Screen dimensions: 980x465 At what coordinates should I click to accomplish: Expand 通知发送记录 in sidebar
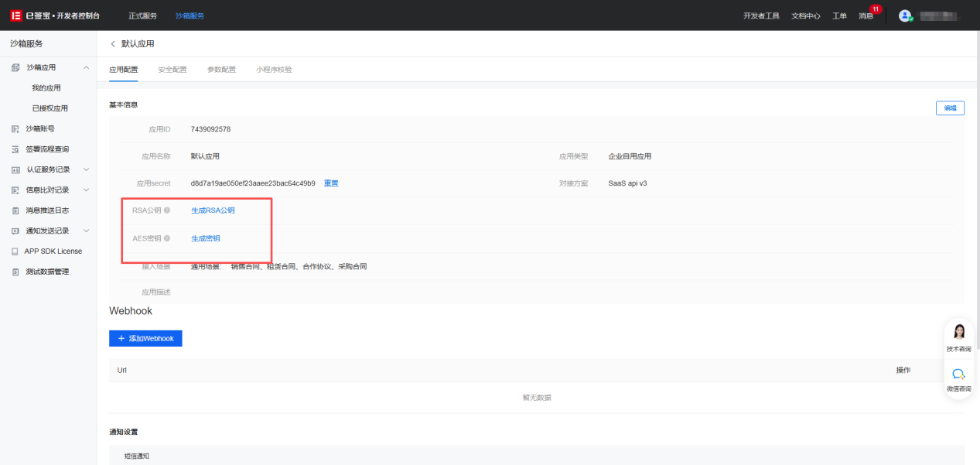86,231
